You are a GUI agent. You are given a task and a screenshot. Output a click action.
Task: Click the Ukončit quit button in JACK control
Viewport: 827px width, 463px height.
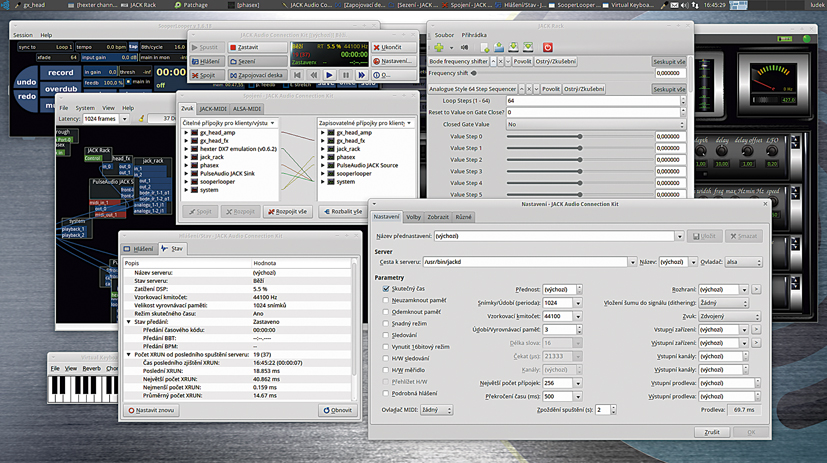coord(394,47)
